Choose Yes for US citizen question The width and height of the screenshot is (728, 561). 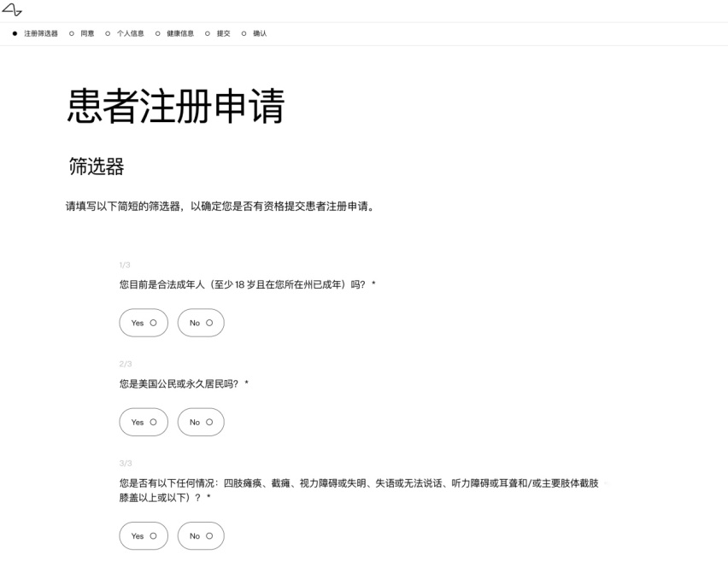tap(144, 423)
